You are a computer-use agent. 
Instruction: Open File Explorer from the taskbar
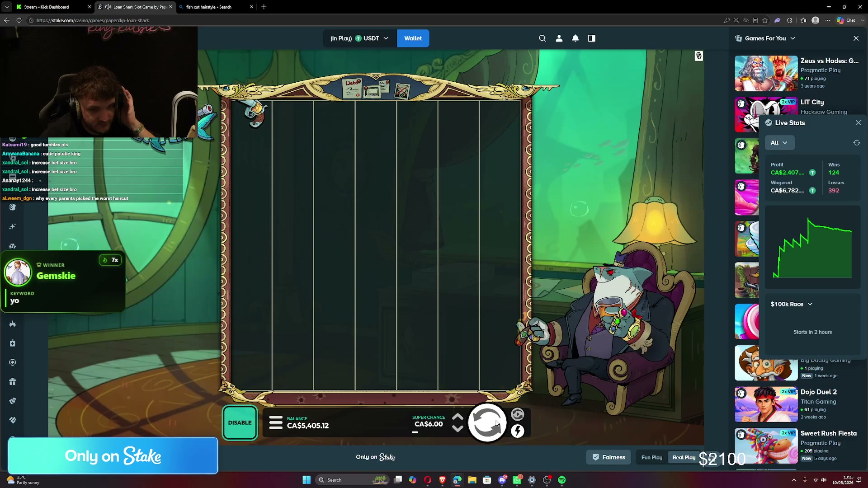coord(472,480)
